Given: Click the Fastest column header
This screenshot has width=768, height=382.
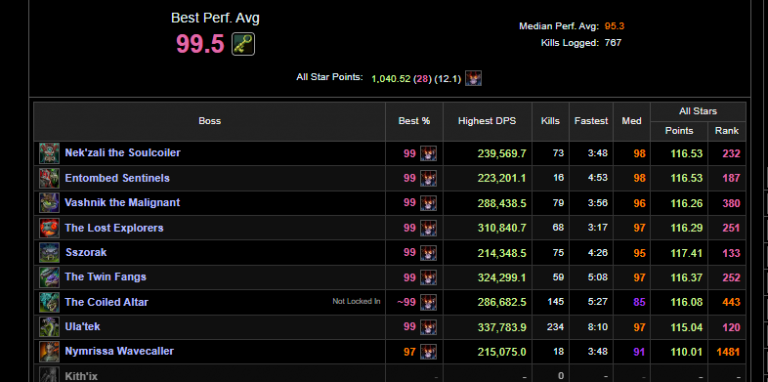Looking at the screenshot, I should tap(591, 121).
